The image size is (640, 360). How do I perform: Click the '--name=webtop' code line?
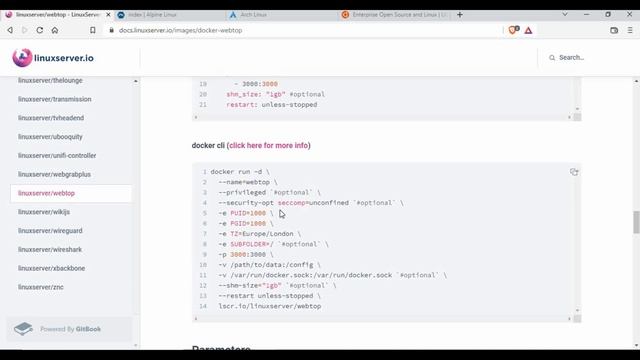click(x=248, y=182)
